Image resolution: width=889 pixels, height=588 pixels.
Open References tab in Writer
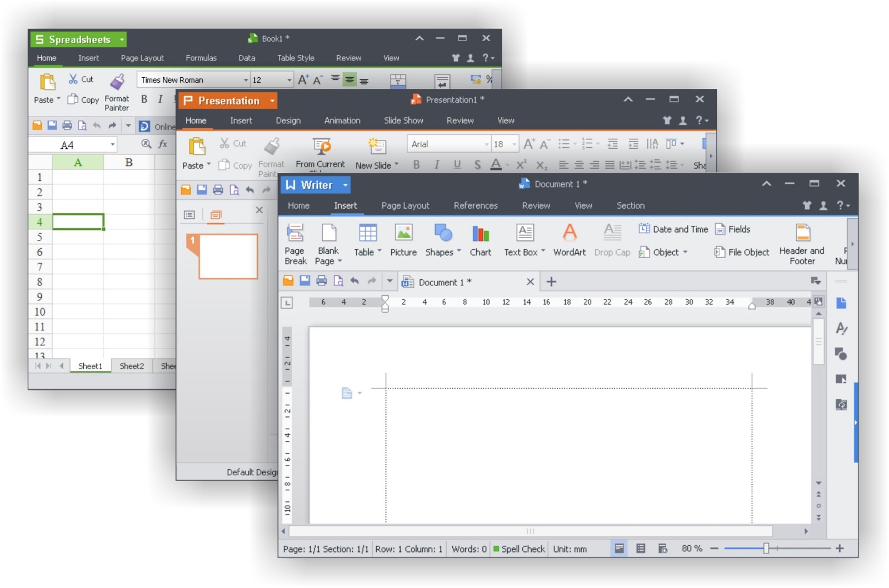[x=476, y=205]
